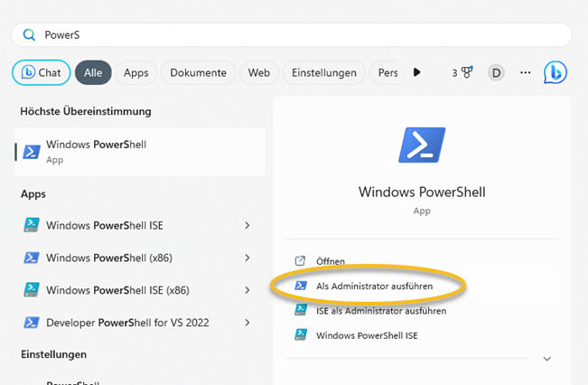Screen dimensions: 588x385
Task: Open the Windows PowerShell (x86) app result
Action: 140,258
